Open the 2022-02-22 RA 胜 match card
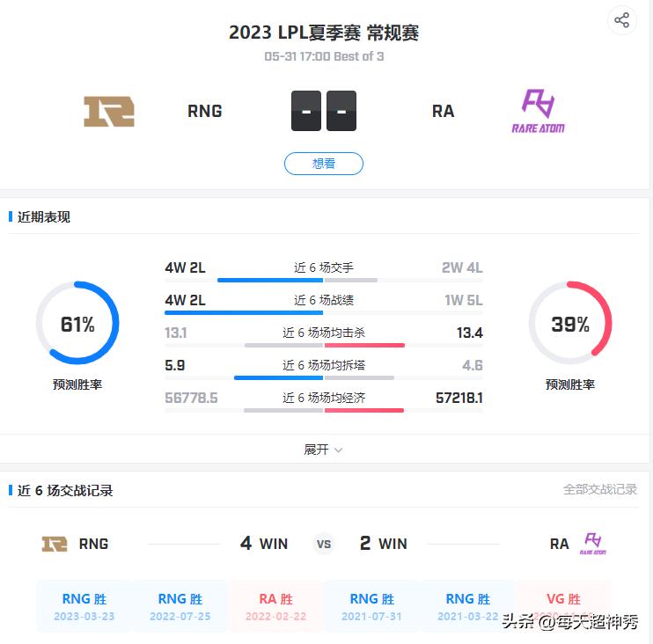Viewport: 653px width, 644px height. [x=275, y=606]
